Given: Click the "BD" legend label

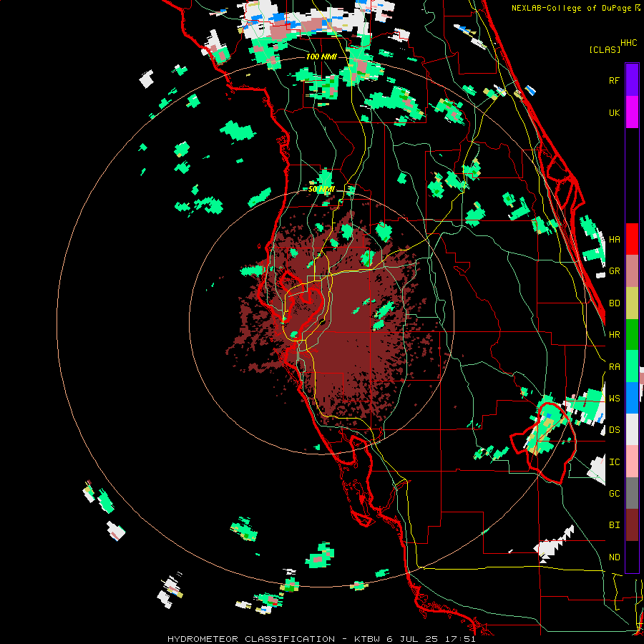Looking at the screenshot, I should point(614,303).
